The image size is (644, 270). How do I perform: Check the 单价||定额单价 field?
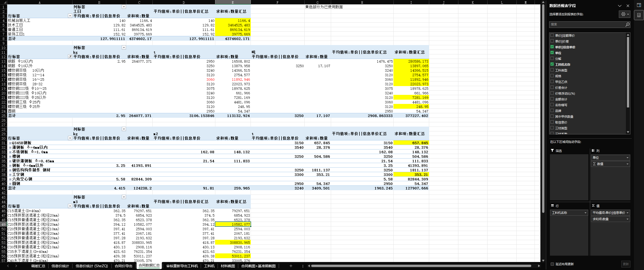click(552, 35)
